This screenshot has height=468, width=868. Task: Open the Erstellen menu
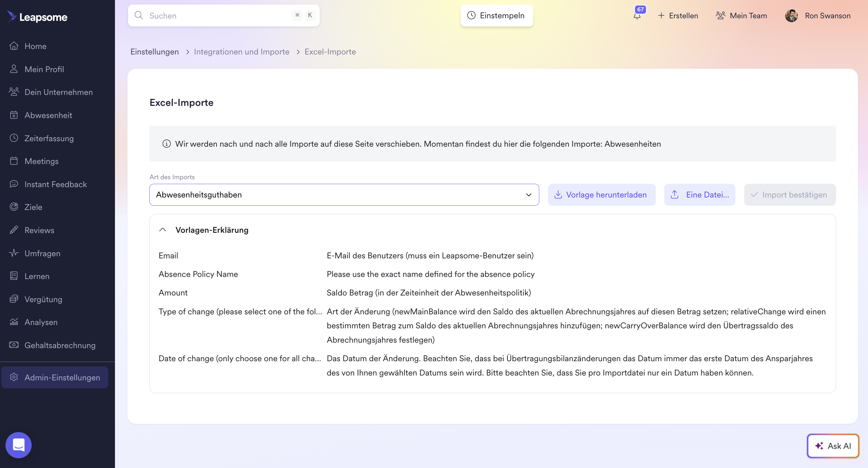point(678,16)
